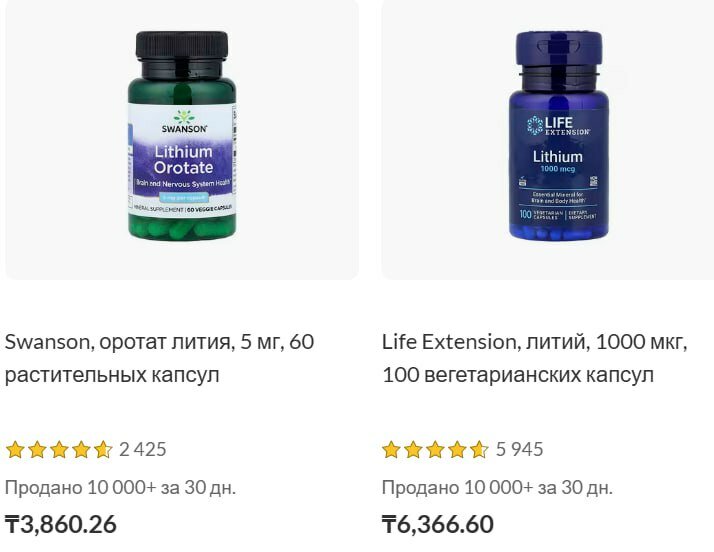Open the Life Extension литий product title link
This screenshot has width=714, height=552.
(535, 358)
